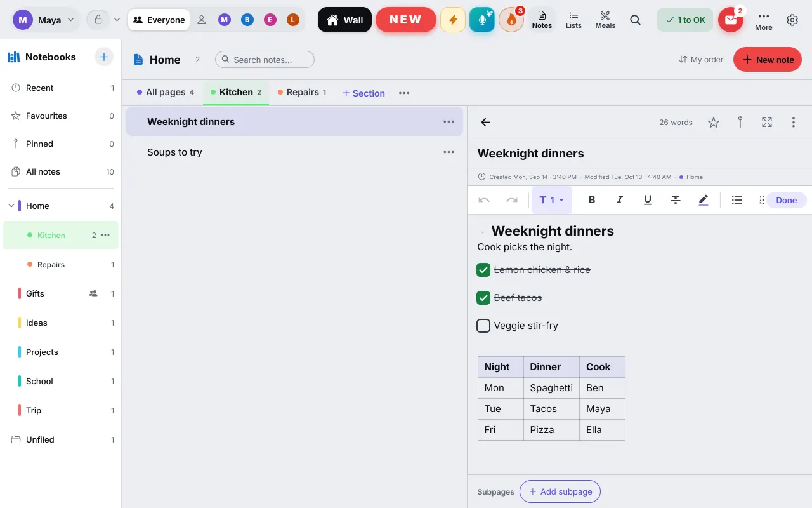This screenshot has height=508, width=812.
Task: Filter by family member B avatar
Action: point(247,20)
